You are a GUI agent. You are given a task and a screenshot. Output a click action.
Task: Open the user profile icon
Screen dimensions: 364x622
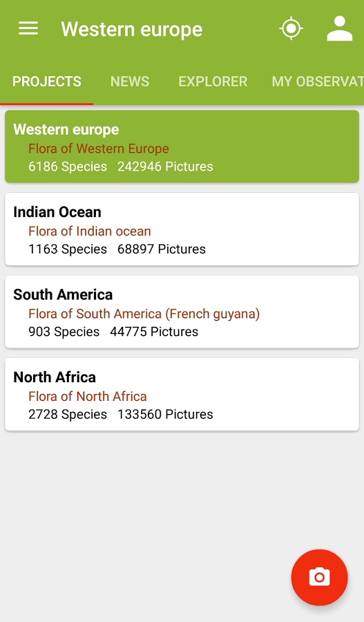pyautogui.click(x=339, y=28)
